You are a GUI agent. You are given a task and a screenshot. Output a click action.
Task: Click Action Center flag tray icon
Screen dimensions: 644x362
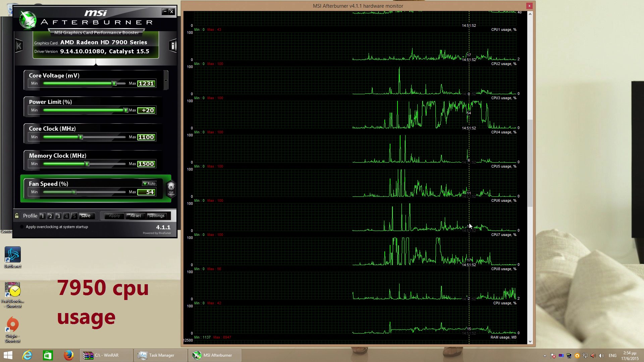pyautogui.click(x=553, y=356)
